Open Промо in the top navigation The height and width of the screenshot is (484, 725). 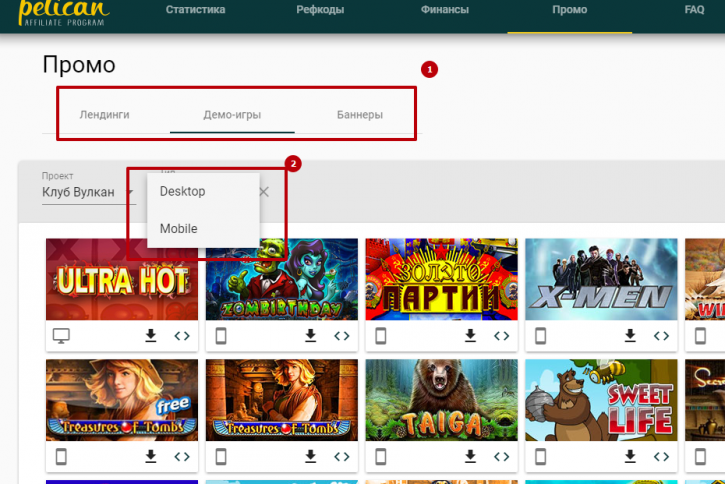click(570, 10)
